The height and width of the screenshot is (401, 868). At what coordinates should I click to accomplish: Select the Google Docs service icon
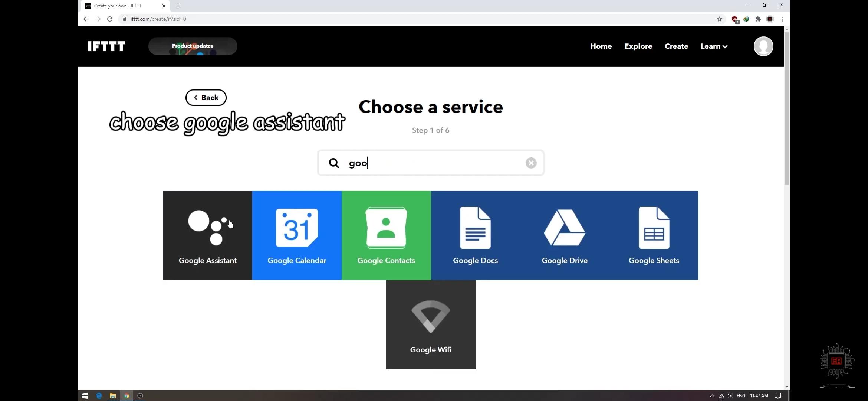click(475, 235)
